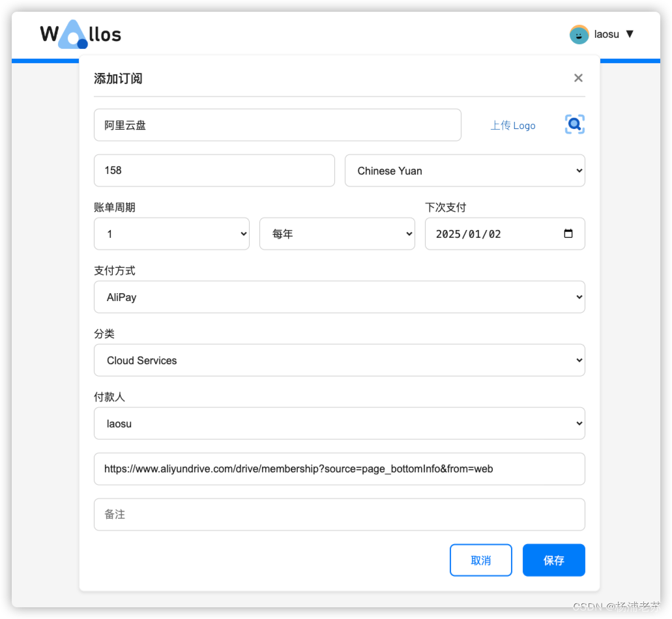Click the web logo search icon
This screenshot has width=672, height=619.
pyautogui.click(x=574, y=124)
